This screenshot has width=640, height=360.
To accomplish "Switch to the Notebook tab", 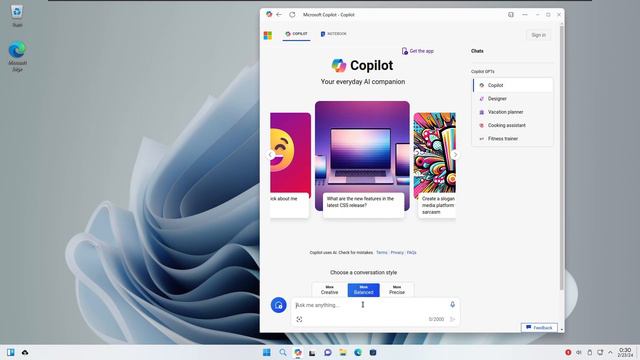I will 333,34.
